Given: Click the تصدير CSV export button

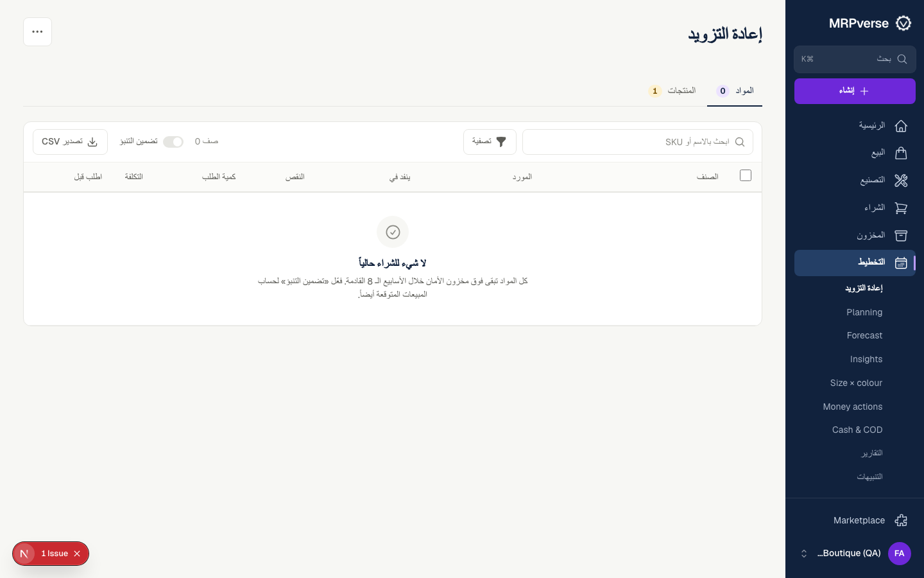Looking at the screenshot, I should [70, 142].
